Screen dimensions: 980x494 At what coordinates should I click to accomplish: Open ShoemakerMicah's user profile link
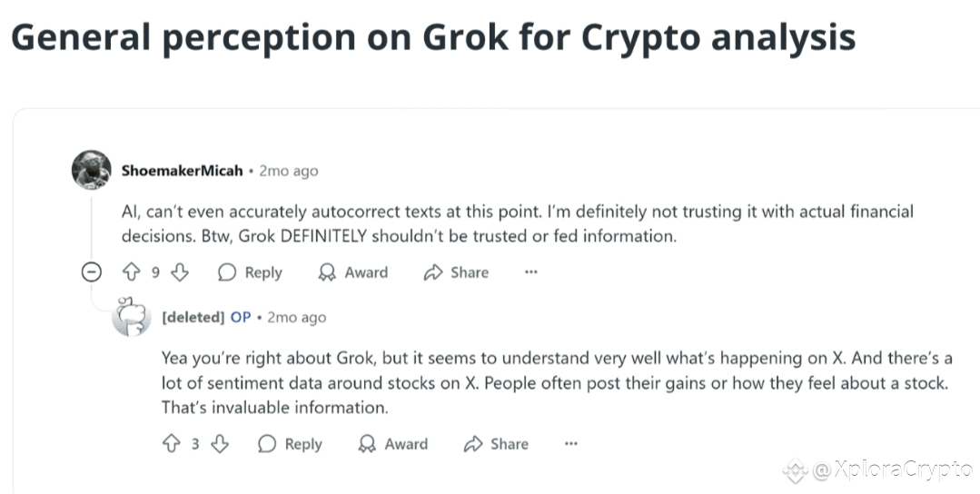coord(182,171)
